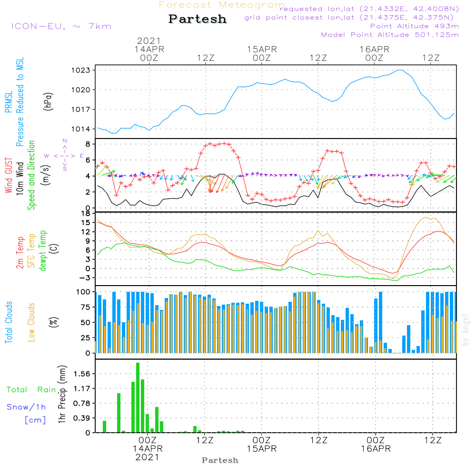This screenshot has width=476, height=476.
Task: Click top axis label "14APR 00Z"
Action: click(149, 53)
